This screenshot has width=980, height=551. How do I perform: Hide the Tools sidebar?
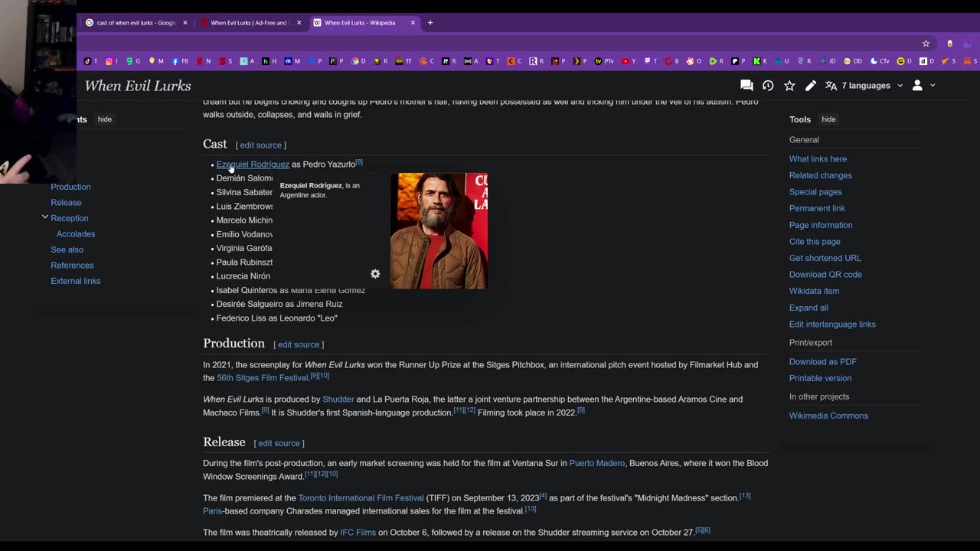[x=828, y=119]
